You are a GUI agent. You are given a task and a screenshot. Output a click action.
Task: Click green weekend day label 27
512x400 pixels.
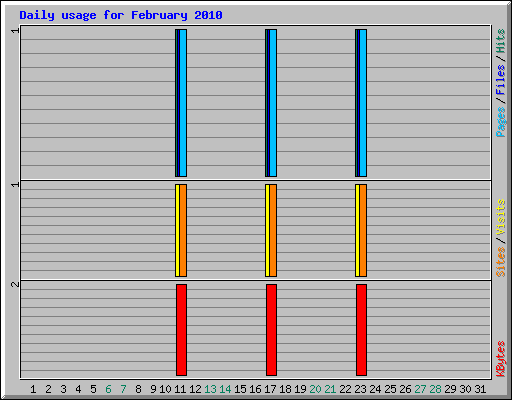(420, 389)
